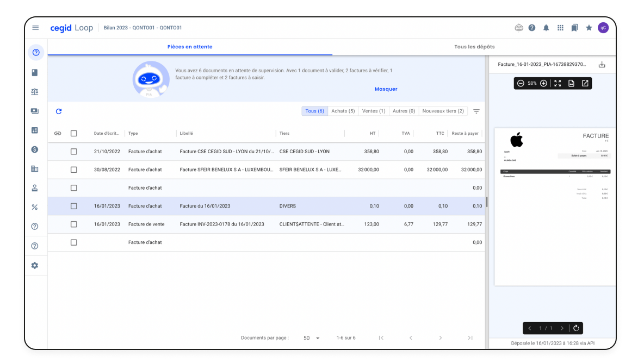The image size is (644, 363).
Task: Click the link icon in table header
Action: [58, 133]
